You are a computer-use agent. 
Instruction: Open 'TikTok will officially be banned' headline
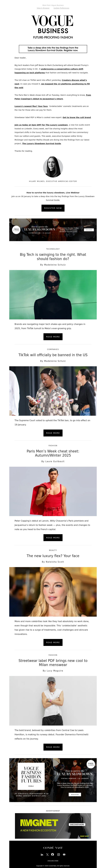click(53, 355)
